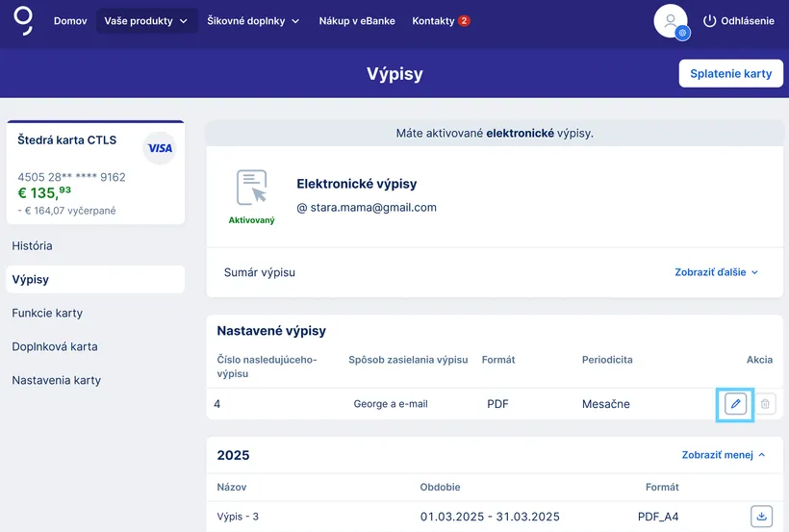Expand the Vaše produkty menu

click(x=146, y=20)
